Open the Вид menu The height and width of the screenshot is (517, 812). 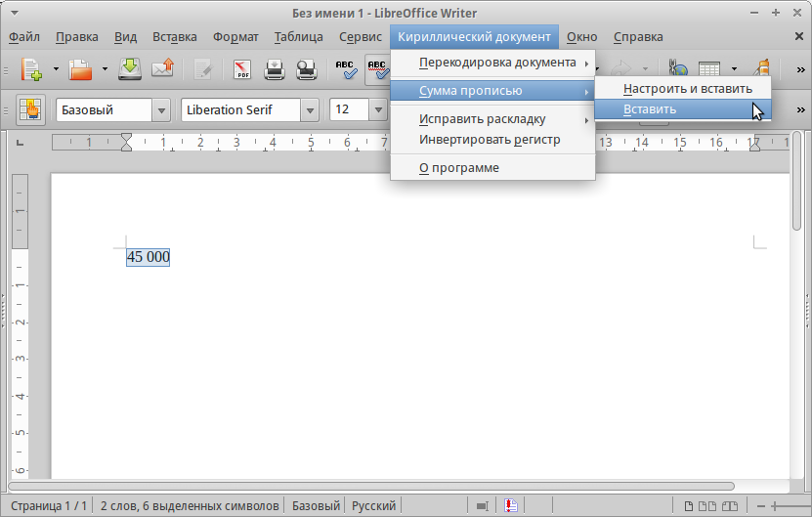coord(125,37)
